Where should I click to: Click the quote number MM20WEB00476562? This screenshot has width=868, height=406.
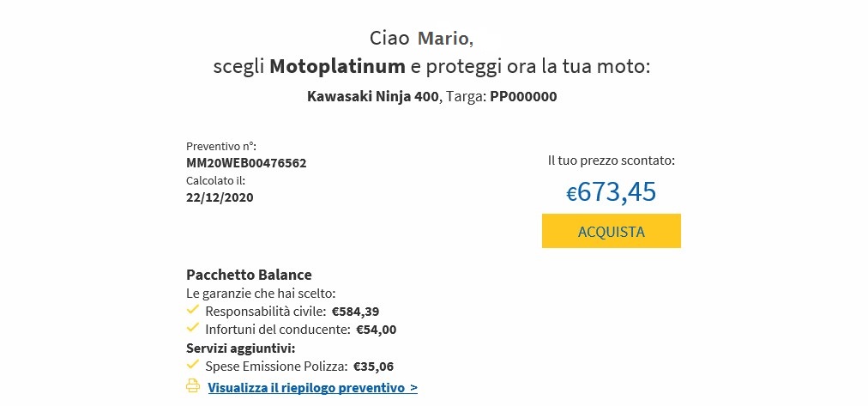[246, 163]
